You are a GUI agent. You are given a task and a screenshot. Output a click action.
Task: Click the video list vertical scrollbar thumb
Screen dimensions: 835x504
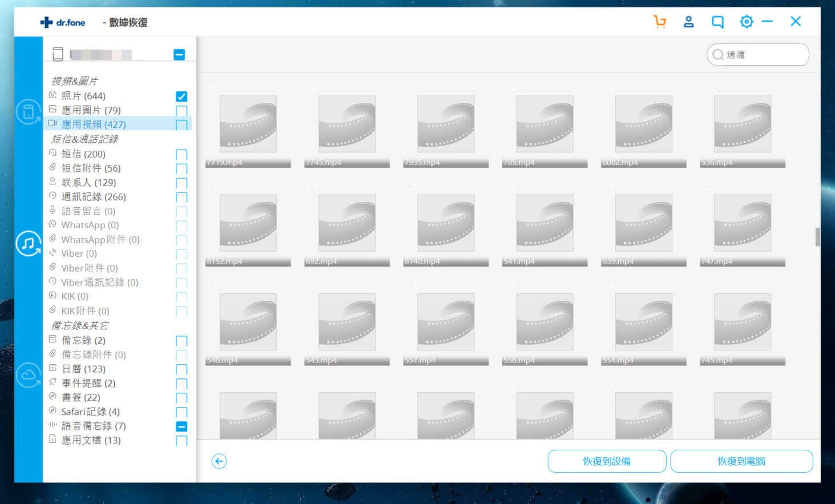pos(817,236)
